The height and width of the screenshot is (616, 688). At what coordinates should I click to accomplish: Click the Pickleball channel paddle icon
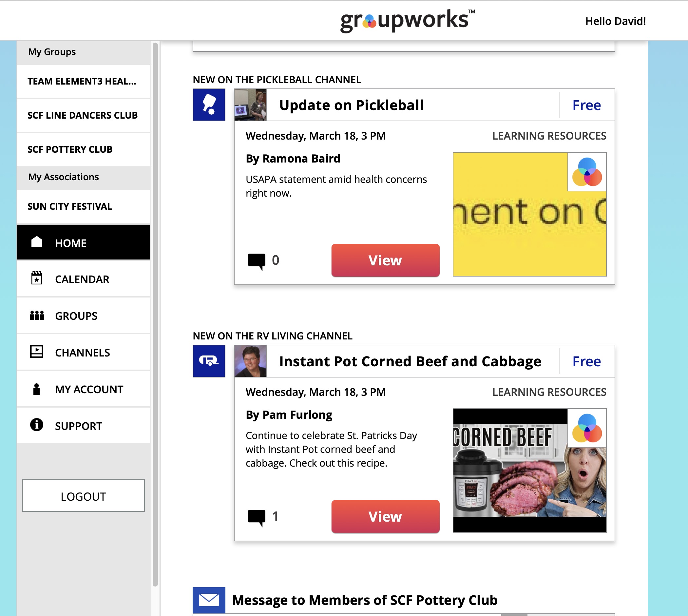[x=209, y=105]
